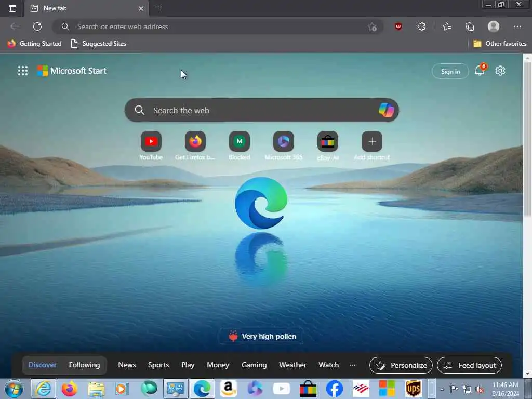Open the Windows Start orb

(x=14, y=389)
